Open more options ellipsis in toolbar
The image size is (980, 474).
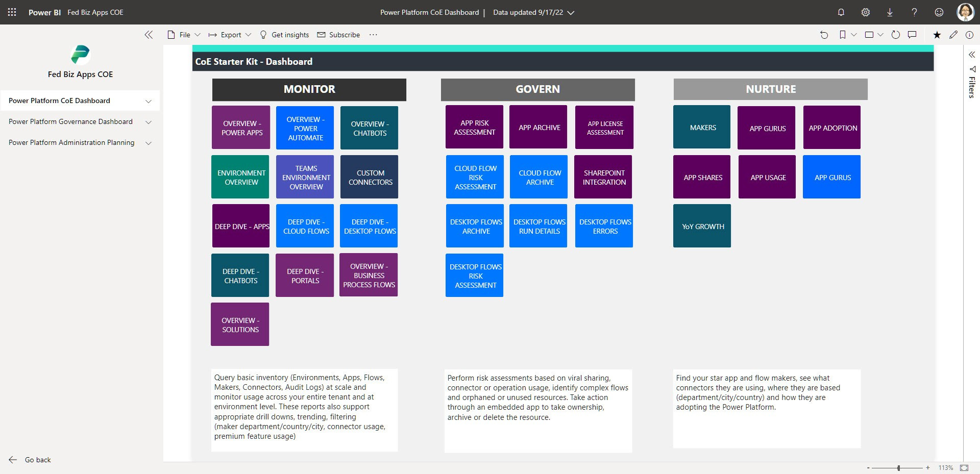point(373,35)
